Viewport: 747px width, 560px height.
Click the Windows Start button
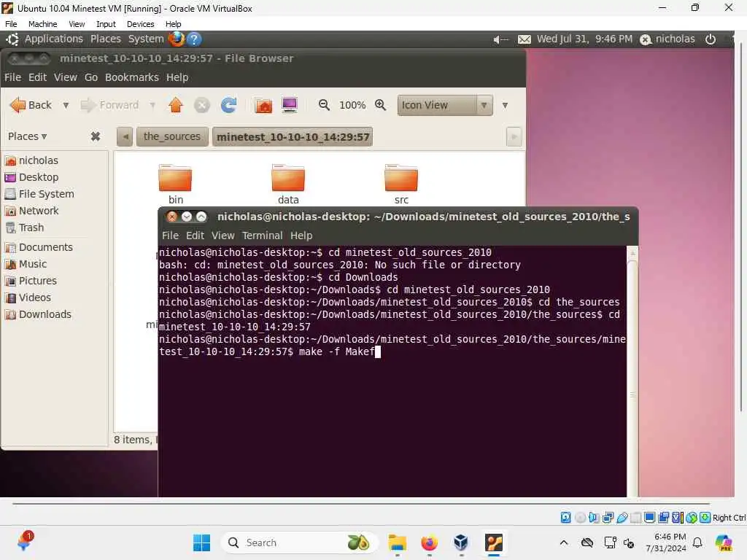pos(201,542)
